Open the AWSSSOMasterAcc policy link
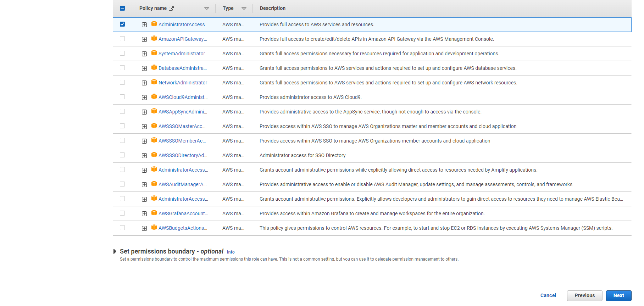 tap(182, 126)
